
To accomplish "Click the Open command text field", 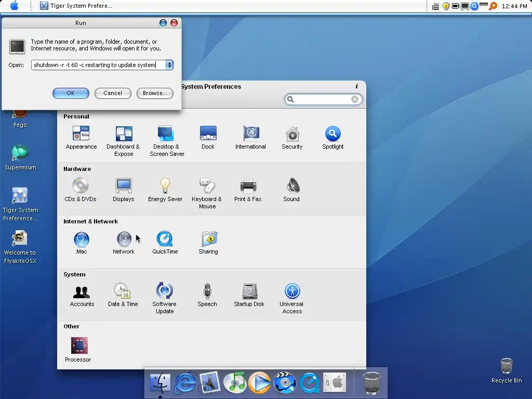I will [98, 65].
